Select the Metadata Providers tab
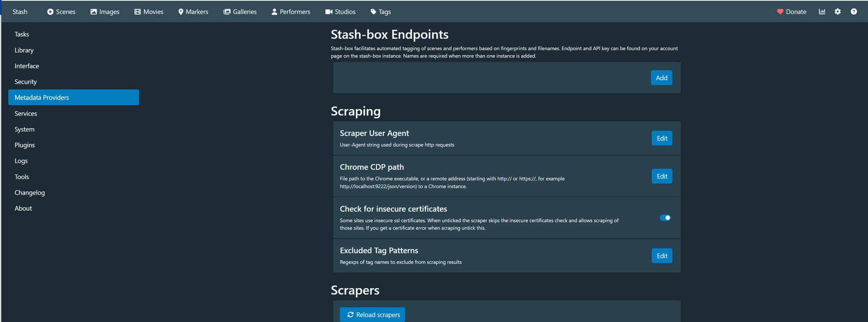Screen dimensions: 868x322 (x=74, y=97)
